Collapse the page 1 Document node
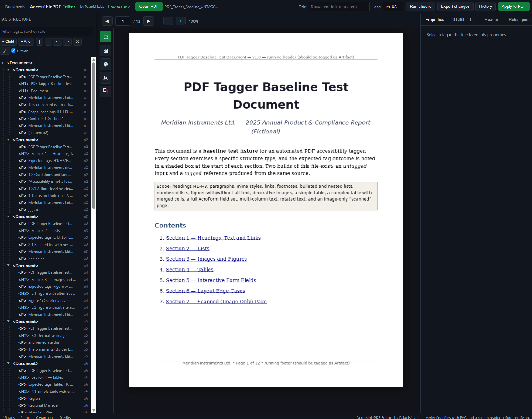Image resolution: width=532 pixels, height=419 pixels. [x=8, y=70]
